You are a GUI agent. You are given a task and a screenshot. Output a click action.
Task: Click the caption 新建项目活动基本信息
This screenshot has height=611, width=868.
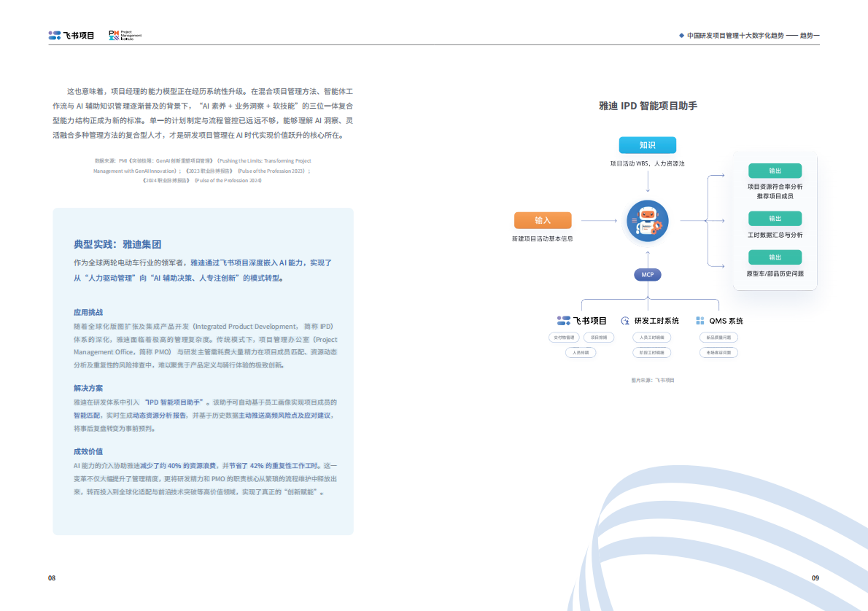point(543,239)
